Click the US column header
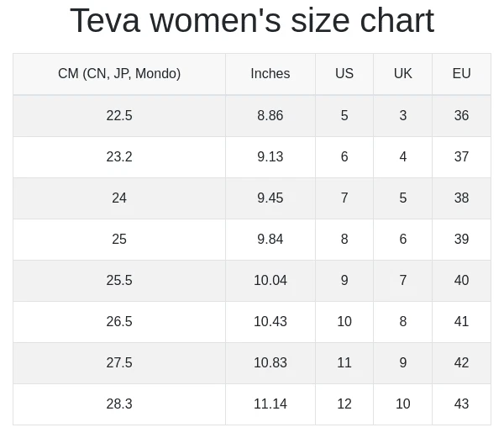This screenshot has width=504, height=438. pos(344,74)
